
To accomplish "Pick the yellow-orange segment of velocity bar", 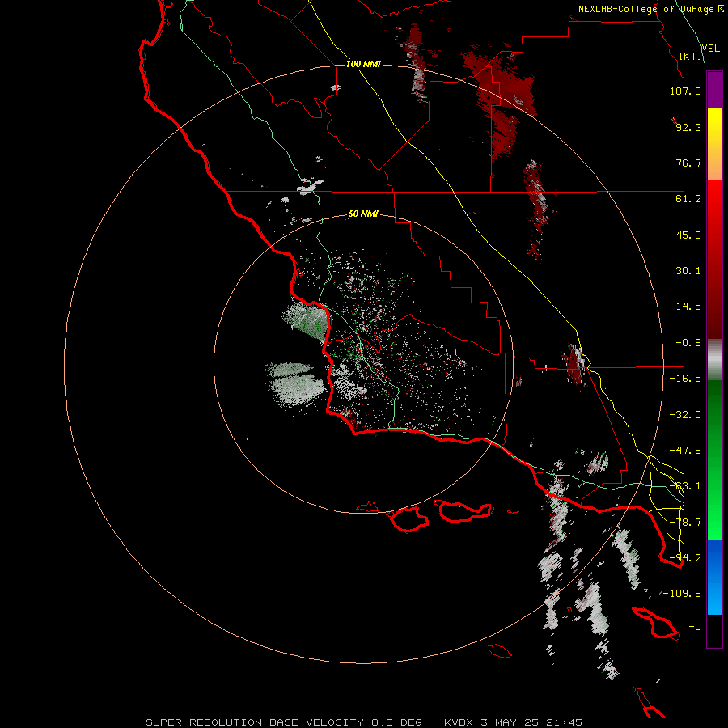I will pos(714,144).
